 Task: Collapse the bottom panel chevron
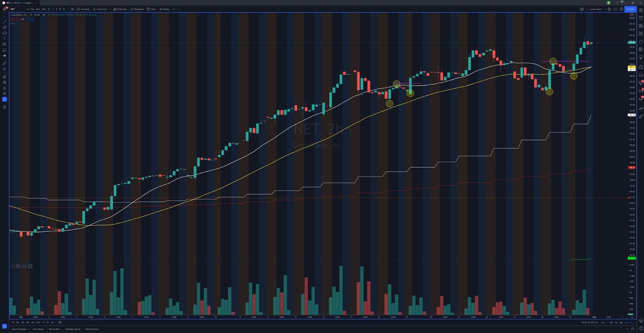click(x=627, y=329)
